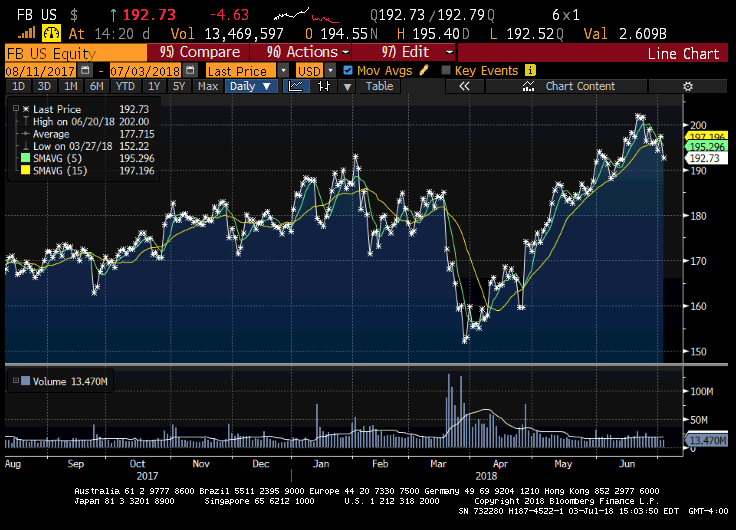This screenshot has width=736, height=530.
Task: Open the end date calendar picker icon
Action: pos(190,70)
